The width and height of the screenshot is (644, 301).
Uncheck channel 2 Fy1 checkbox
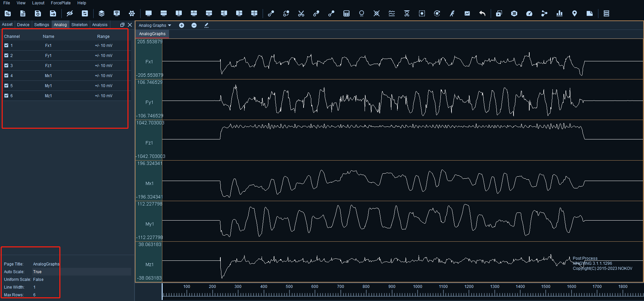(x=6, y=55)
